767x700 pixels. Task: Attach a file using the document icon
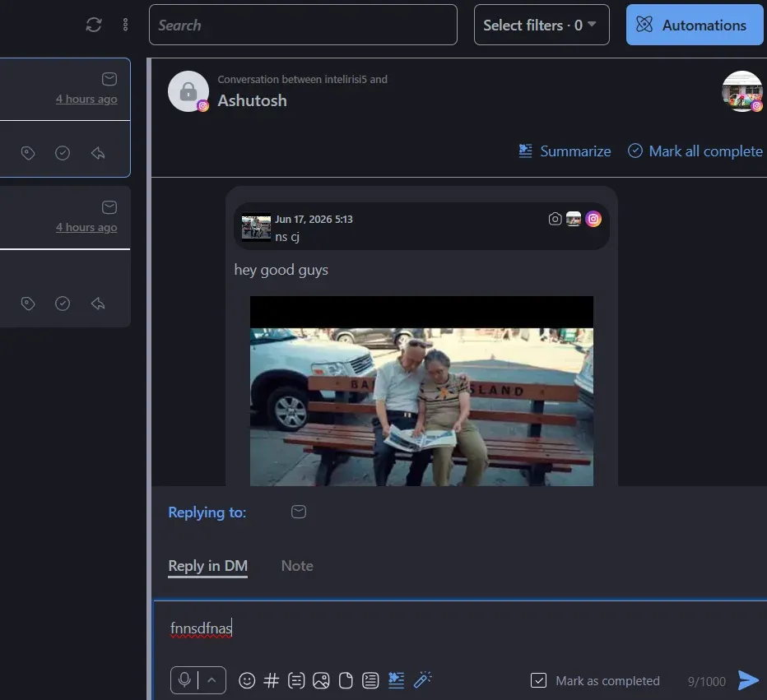[346, 680]
